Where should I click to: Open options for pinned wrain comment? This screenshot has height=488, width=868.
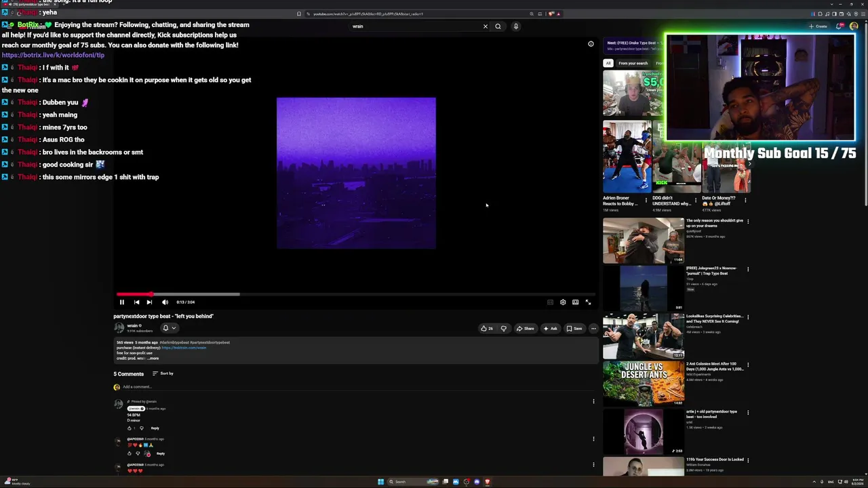point(593,401)
